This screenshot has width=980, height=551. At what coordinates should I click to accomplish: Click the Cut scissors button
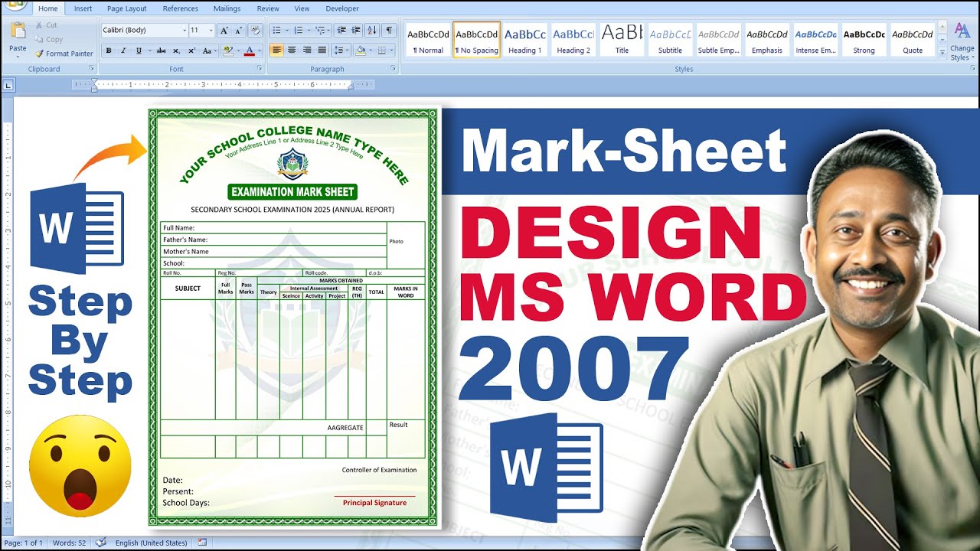(46, 25)
